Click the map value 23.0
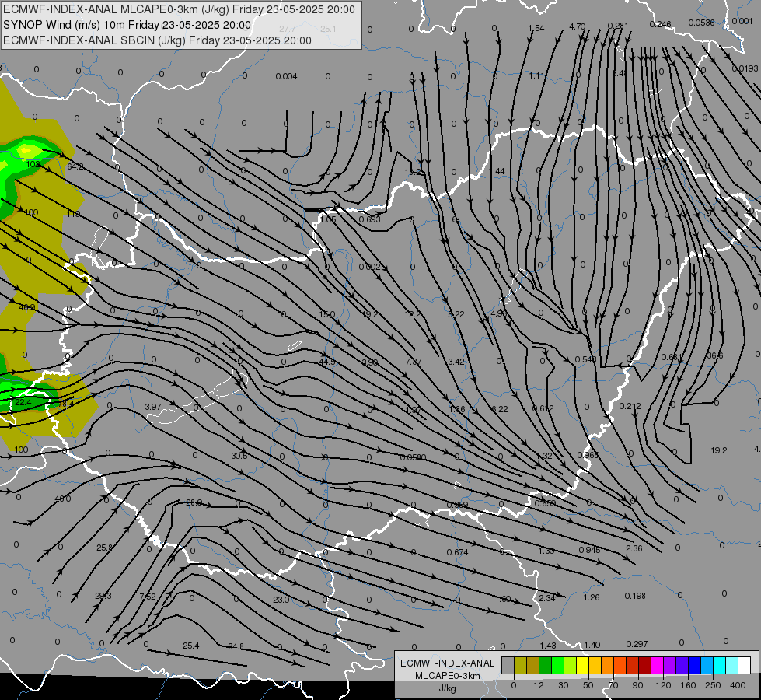The height and width of the screenshot is (700, 761). coord(281,600)
